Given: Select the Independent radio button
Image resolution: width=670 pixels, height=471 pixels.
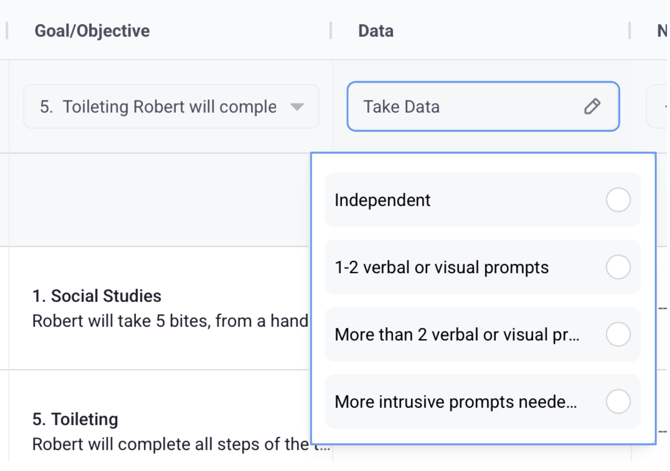Looking at the screenshot, I should point(618,200).
